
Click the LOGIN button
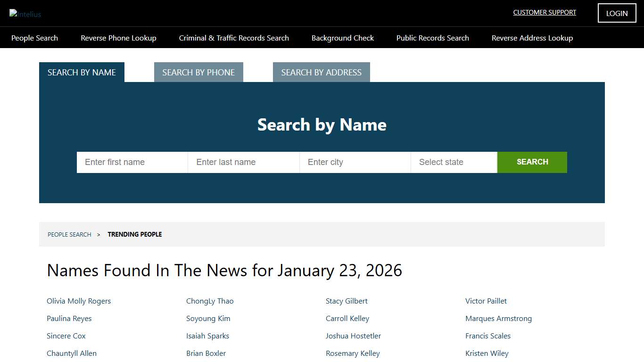(x=617, y=13)
